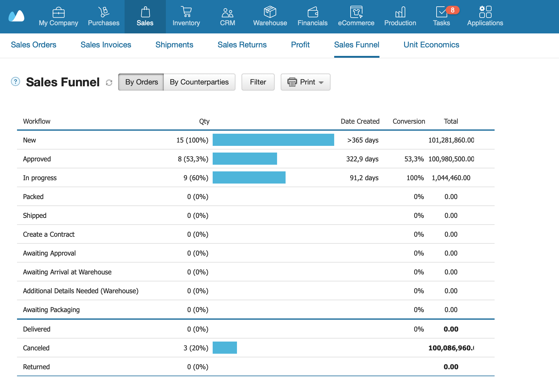
Task: Click the blue bar for Canceled row
Action: tap(225, 348)
